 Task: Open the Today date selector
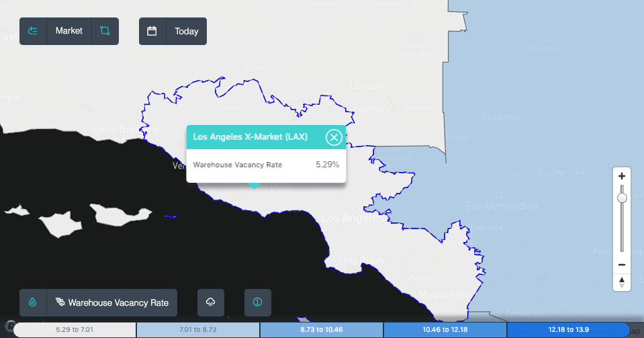point(186,31)
